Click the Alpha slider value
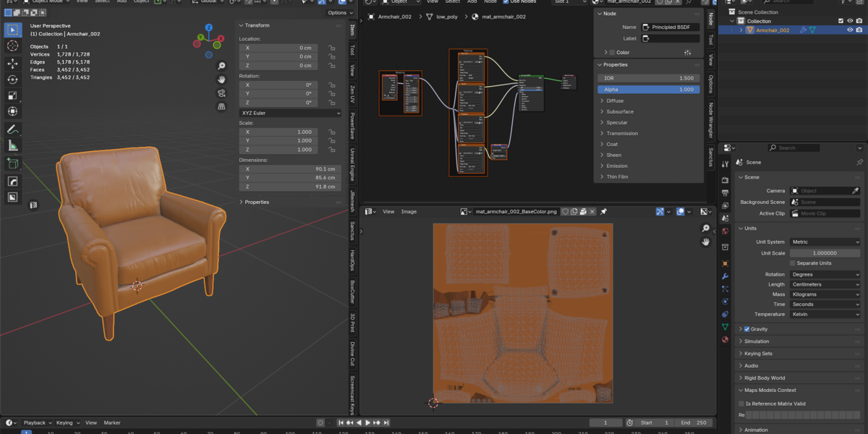 click(648, 90)
